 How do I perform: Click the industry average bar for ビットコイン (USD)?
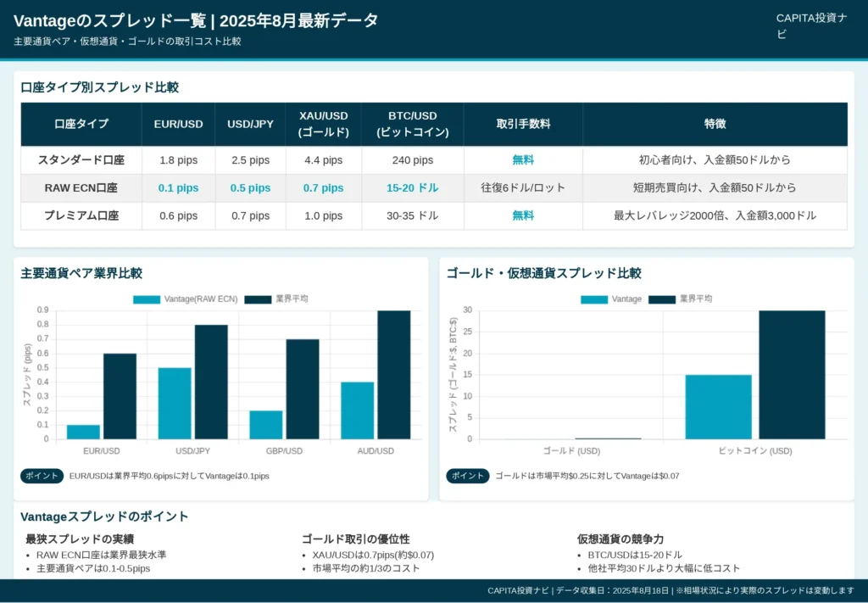[793, 375]
